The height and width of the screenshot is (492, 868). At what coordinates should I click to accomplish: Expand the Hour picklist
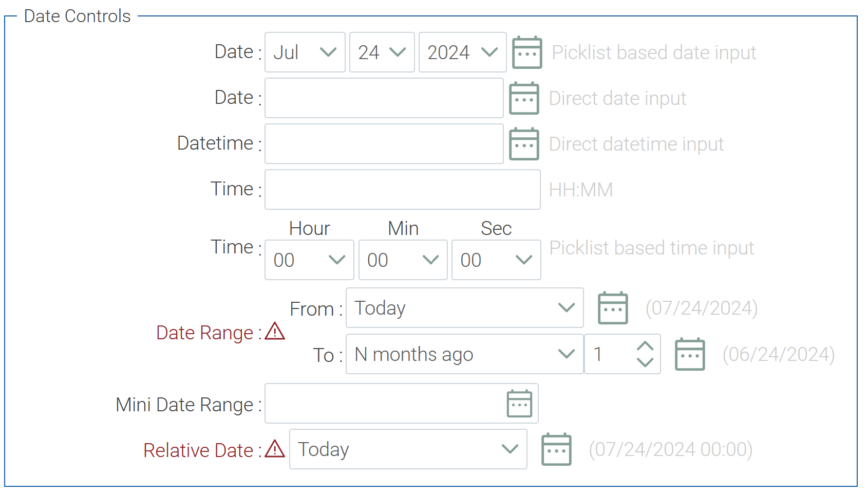point(309,260)
